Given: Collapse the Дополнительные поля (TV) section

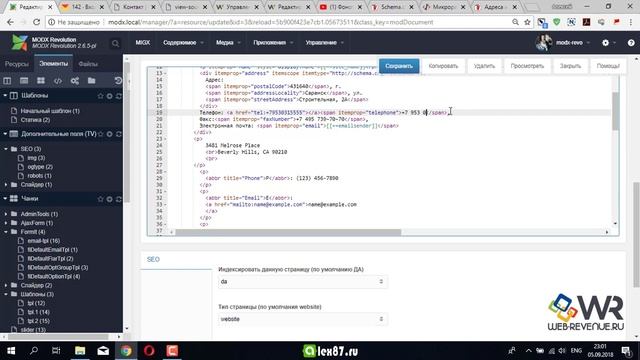Looking at the screenshot, I should 5,134.
